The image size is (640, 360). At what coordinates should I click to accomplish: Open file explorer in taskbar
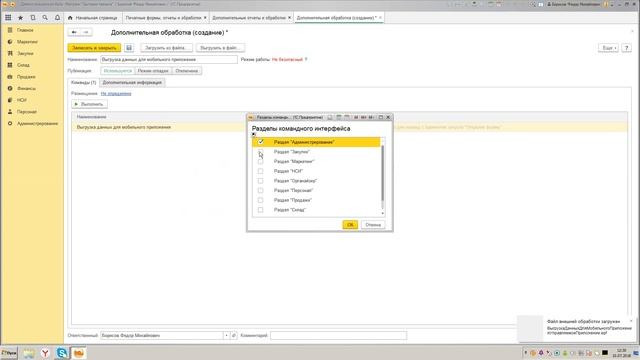[29, 353]
